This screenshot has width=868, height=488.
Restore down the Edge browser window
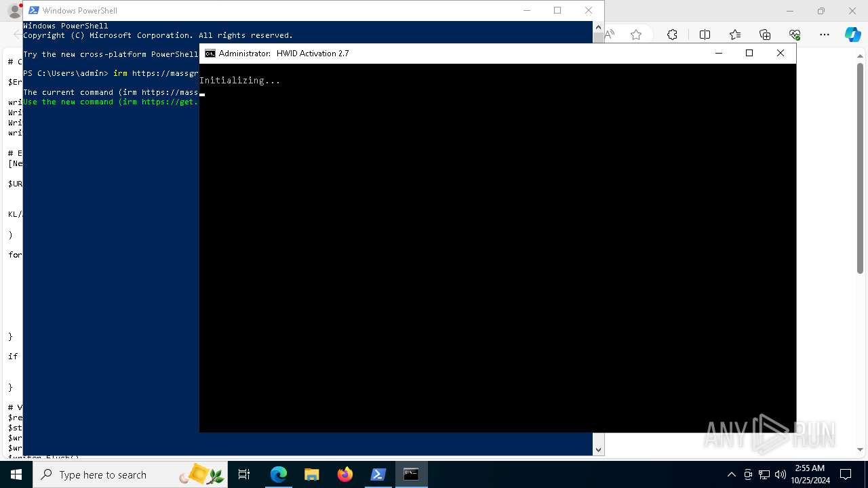coord(821,11)
